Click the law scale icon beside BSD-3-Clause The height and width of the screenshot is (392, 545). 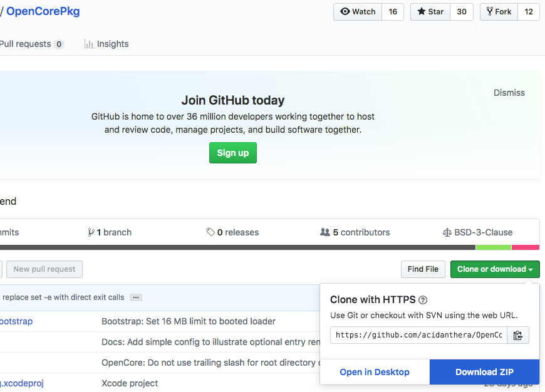click(447, 232)
